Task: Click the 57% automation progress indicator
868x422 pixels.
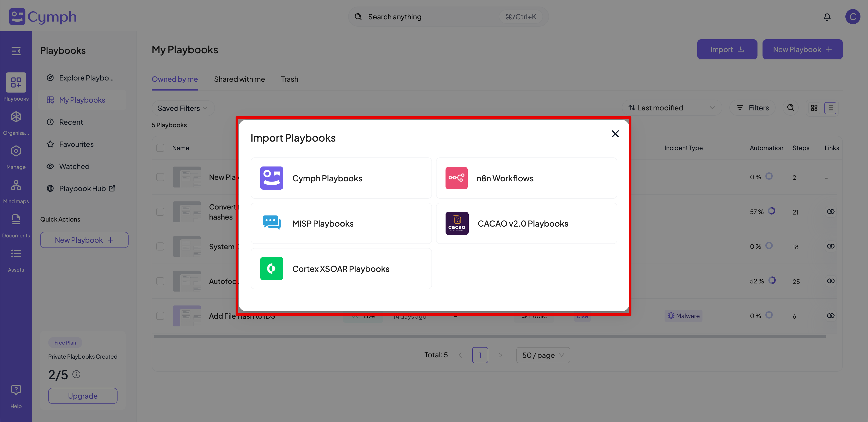Action: point(772,211)
